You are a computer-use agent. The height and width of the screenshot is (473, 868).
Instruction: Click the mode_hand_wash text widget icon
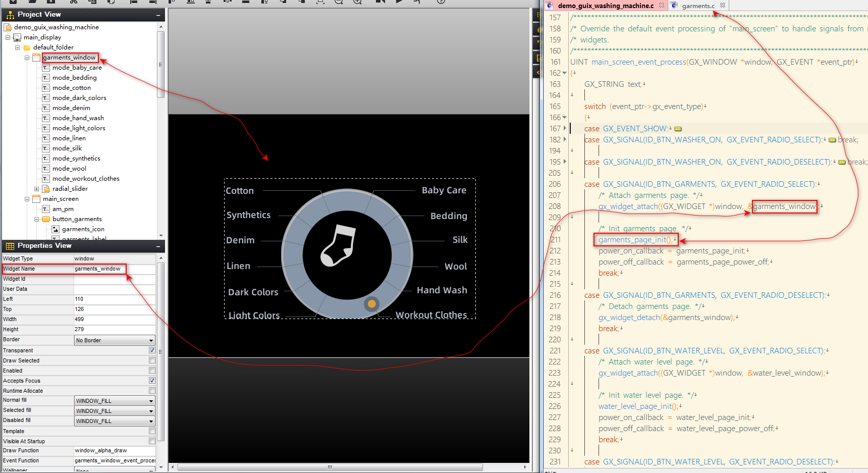tap(46, 118)
